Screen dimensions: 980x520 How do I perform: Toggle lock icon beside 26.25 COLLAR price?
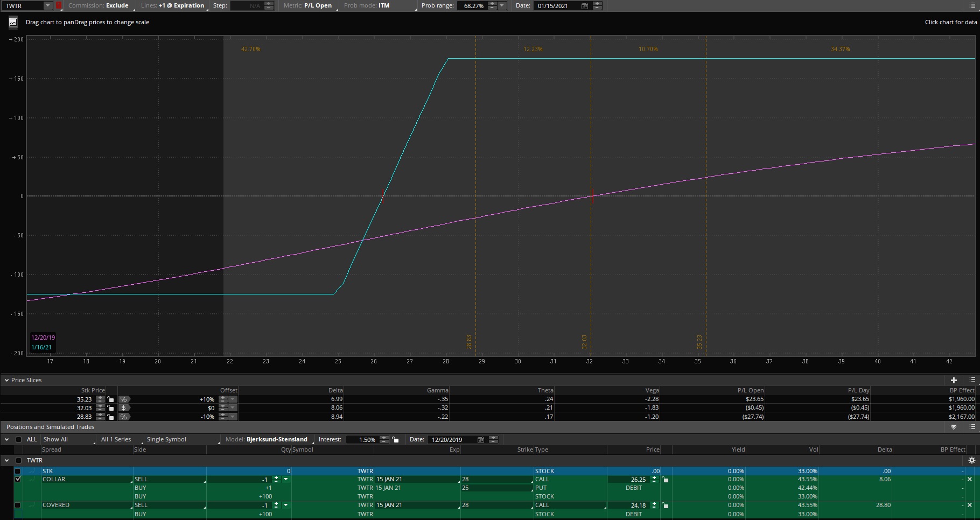coord(666,480)
